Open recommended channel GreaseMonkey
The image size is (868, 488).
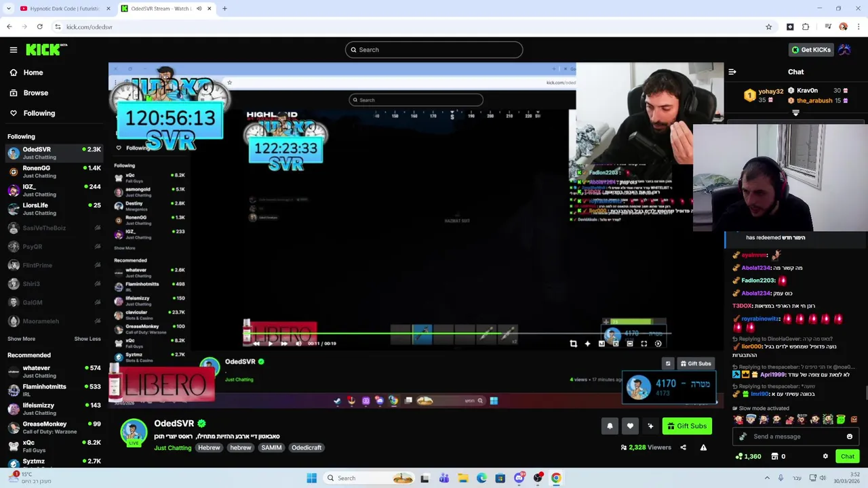pyautogui.click(x=54, y=428)
